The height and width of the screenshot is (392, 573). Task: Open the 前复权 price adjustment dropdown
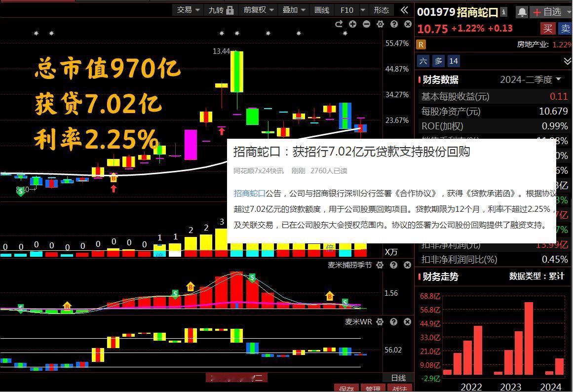258,10
